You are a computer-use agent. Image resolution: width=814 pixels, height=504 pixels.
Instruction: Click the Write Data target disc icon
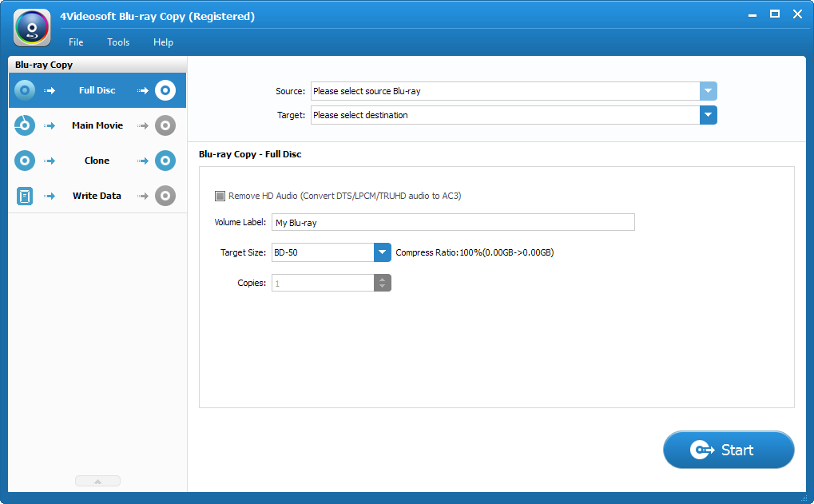(165, 196)
